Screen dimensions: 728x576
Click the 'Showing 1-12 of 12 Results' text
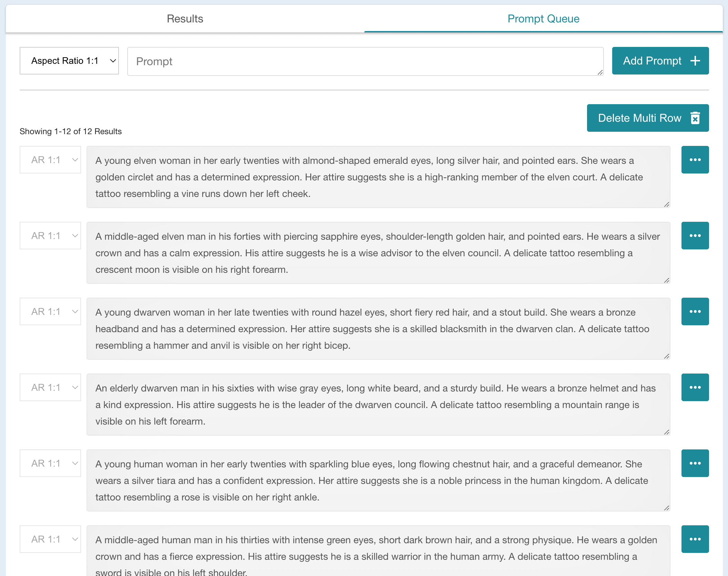point(71,131)
